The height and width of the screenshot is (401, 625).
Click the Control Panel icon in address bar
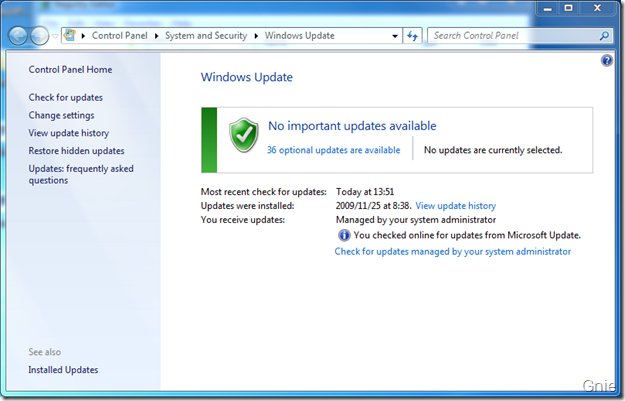[70, 35]
